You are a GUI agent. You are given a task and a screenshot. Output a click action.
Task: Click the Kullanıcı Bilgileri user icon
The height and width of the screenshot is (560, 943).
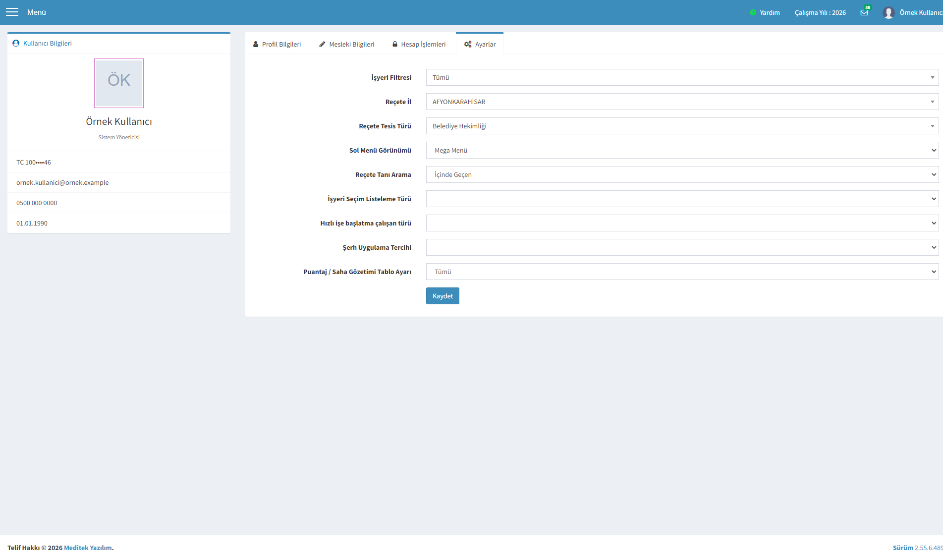pos(16,43)
